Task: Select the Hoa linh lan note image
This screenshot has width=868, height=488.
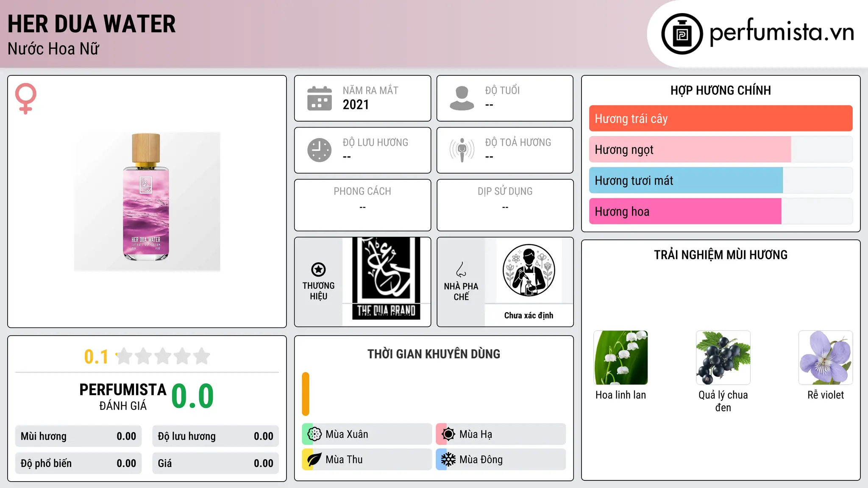Action: (621, 358)
